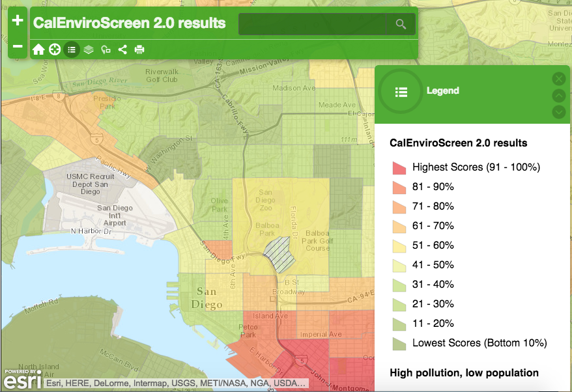Click the 11 - 20% legend swatch
572x392 pixels.
(x=399, y=324)
